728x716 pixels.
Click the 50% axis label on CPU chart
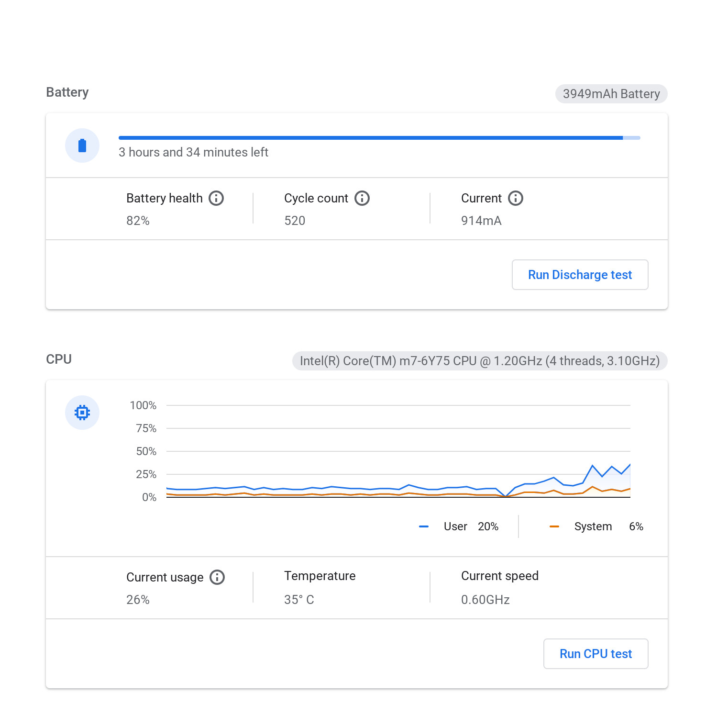tap(146, 451)
